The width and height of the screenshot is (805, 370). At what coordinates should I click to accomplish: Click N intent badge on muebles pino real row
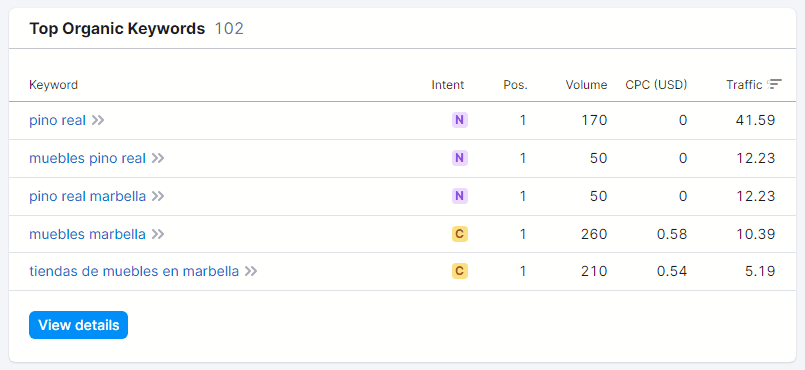point(459,158)
